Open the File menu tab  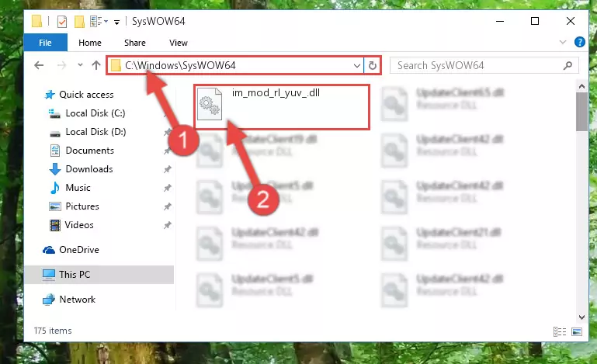[x=45, y=43]
